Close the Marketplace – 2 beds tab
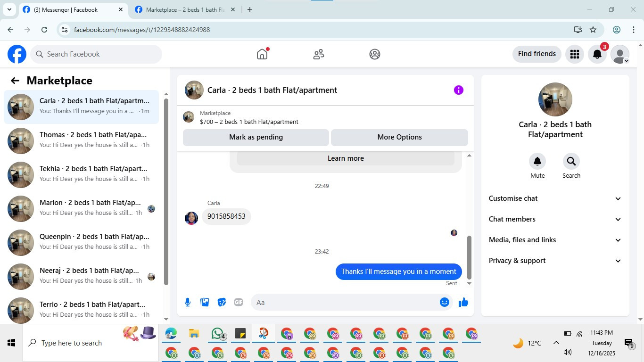The image size is (644, 362). (x=232, y=9)
